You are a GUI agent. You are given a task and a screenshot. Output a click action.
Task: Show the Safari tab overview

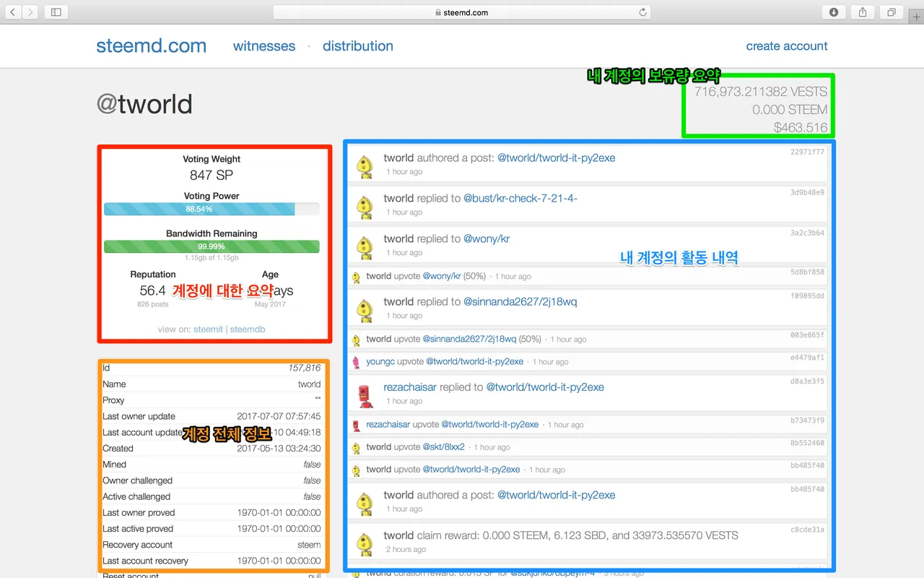pyautogui.click(x=892, y=12)
